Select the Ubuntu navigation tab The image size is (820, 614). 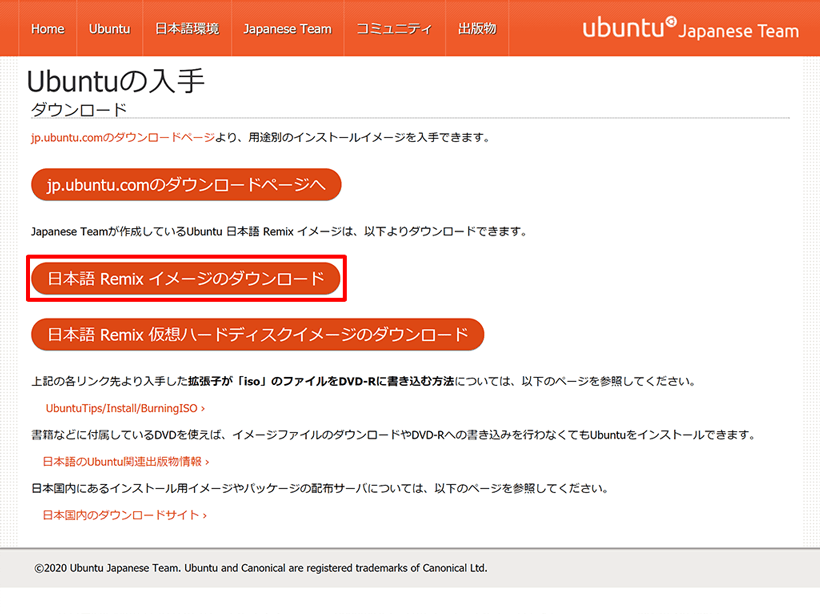pyautogui.click(x=110, y=29)
